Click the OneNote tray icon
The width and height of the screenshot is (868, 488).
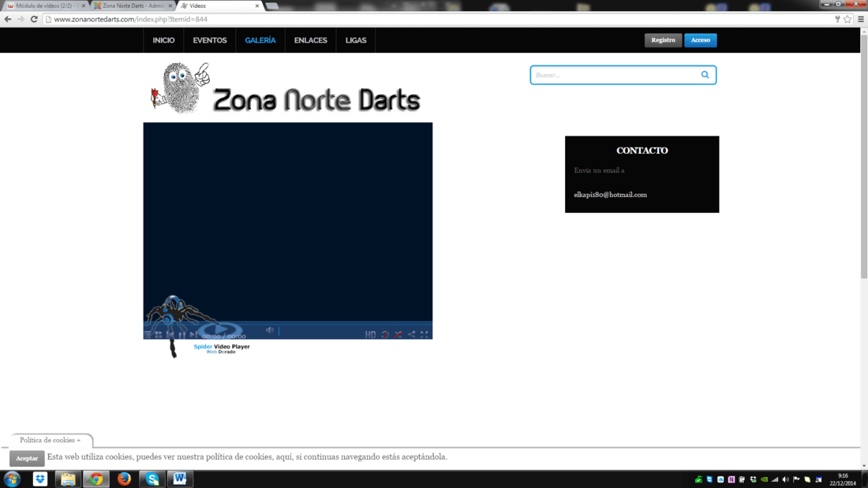coord(731,479)
